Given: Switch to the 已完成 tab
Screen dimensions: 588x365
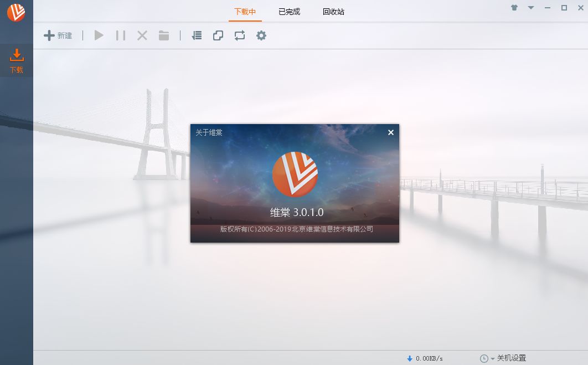Looking at the screenshot, I should (x=289, y=12).
